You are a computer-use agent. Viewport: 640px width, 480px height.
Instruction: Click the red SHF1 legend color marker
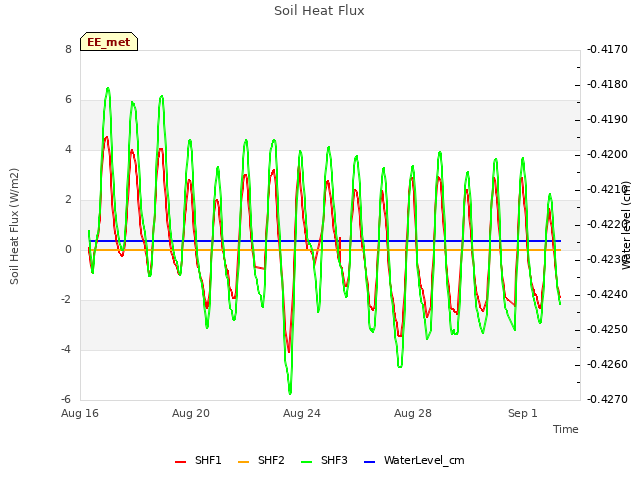(x=180, y=462)
